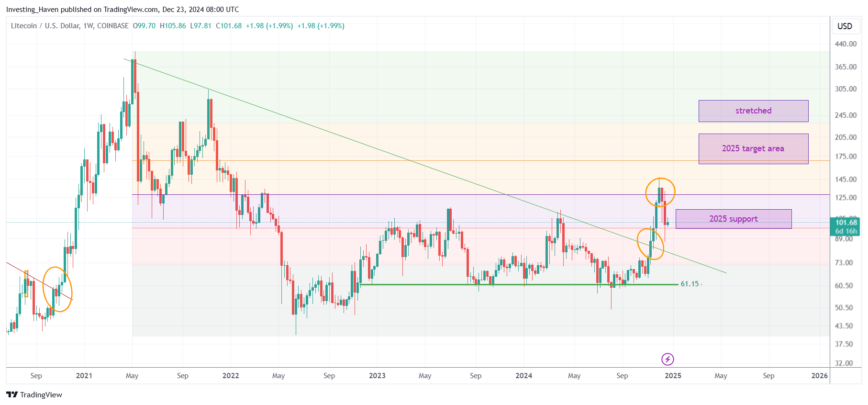This screenshot has width=868, height=405.
Task: Click the H105.86 high value
Action: click(173, 26)
